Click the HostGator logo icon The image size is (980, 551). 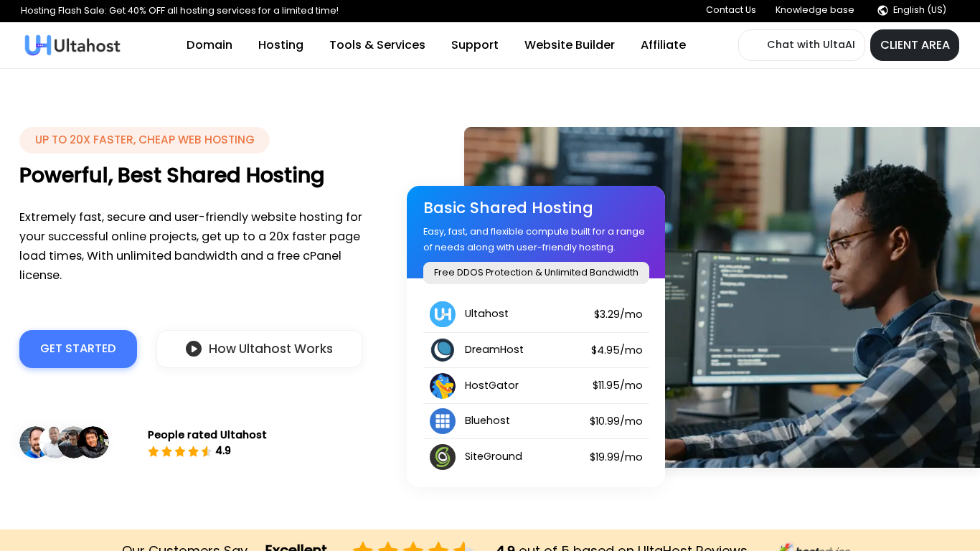coord(443,385)
